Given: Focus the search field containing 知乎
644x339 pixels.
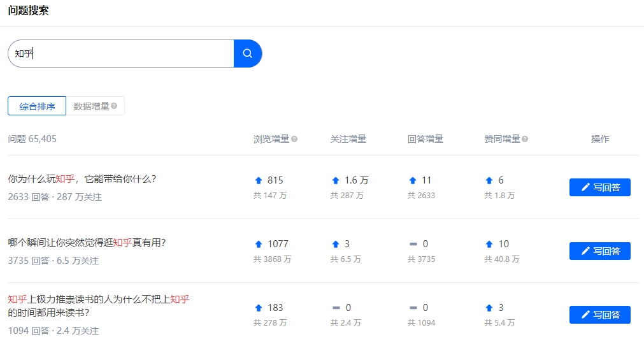Looking at the screenshot, I should point(121,54).
